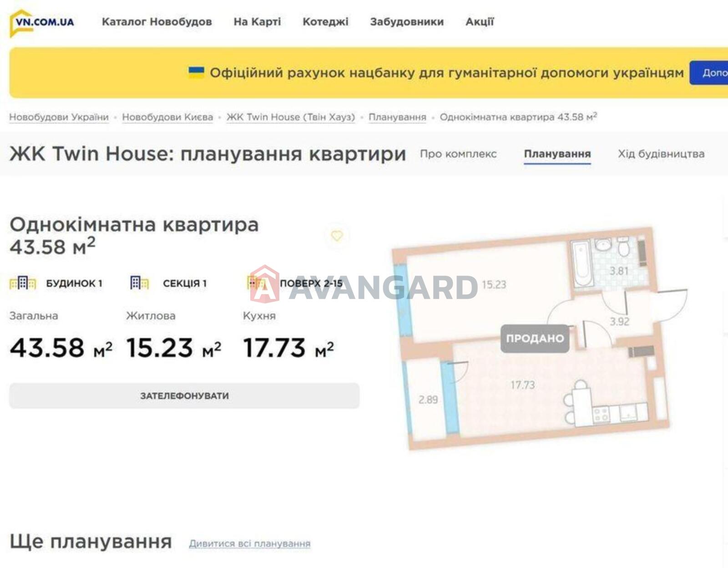Screen dimensions: 728x568
Task: Click the Однокімнатна квартира heading
Action: [x=134, y=236]
